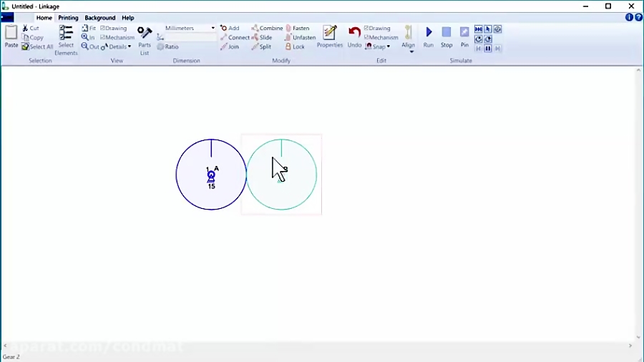
Task: Toggle Mechanism checkbox in Edit group
Action: 381,37
